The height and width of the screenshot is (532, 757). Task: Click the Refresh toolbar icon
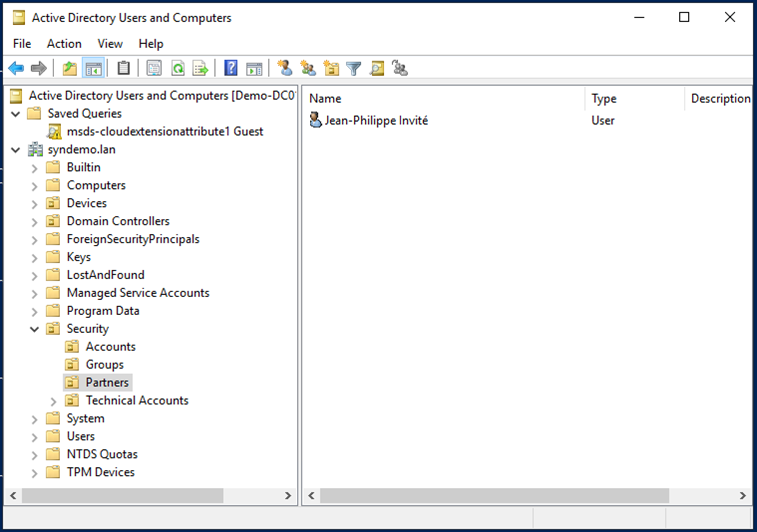(x=177, y=68)
